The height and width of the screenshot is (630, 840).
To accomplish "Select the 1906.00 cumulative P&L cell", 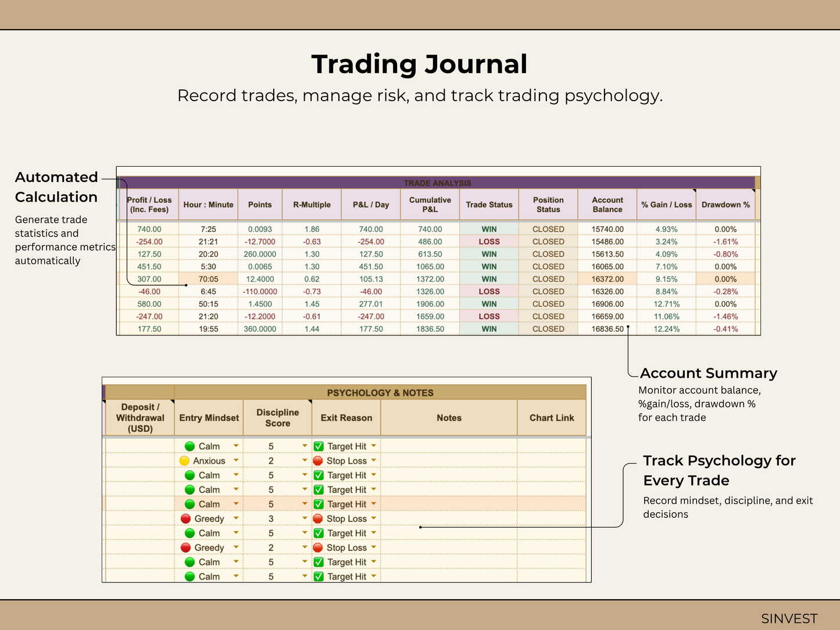I will click(430, 304).
